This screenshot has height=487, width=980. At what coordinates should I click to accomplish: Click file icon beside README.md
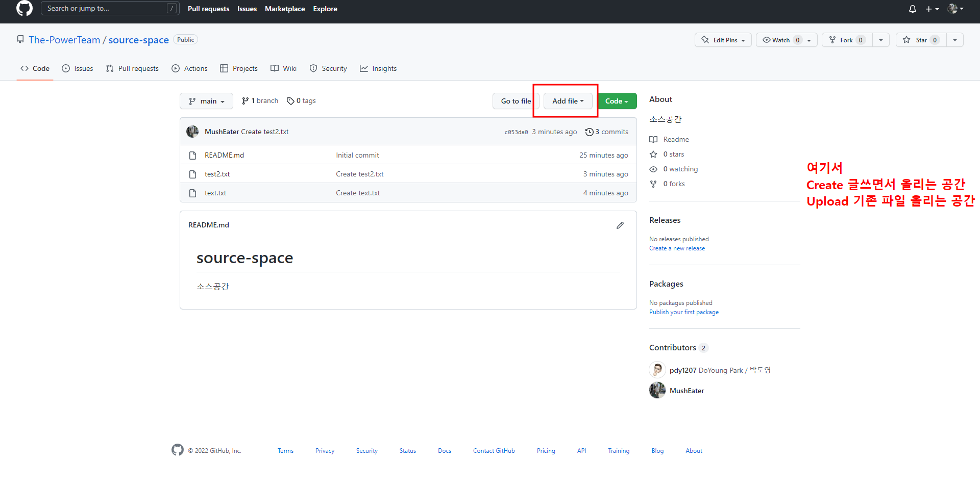pyautogui.click(x=192, y=155)
